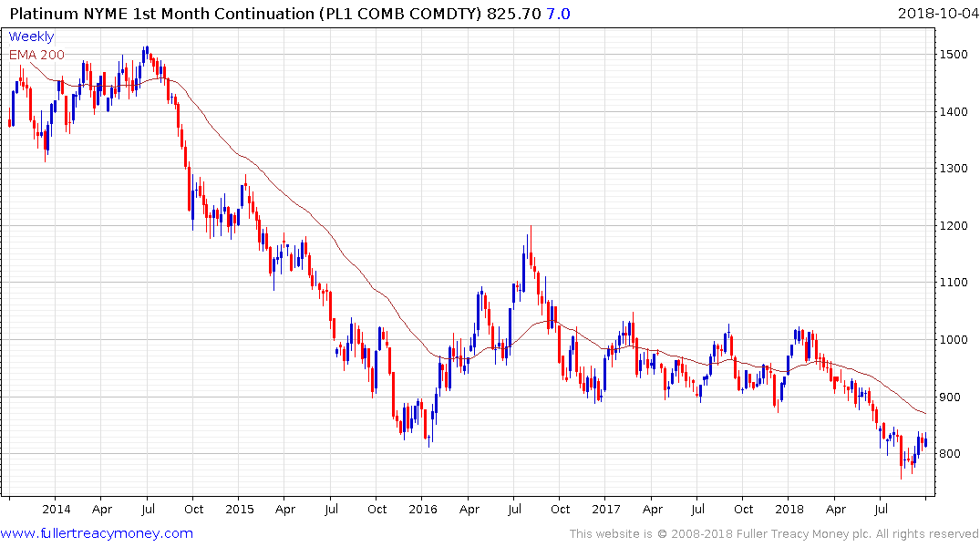Click the 1500 price axis label

[x=954, y=55]
